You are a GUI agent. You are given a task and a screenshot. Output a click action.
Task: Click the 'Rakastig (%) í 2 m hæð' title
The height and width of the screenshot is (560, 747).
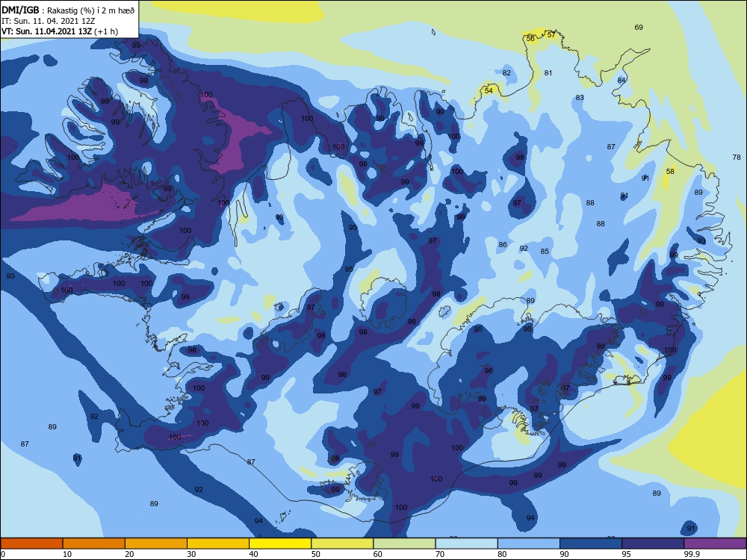tap(91, 10)
